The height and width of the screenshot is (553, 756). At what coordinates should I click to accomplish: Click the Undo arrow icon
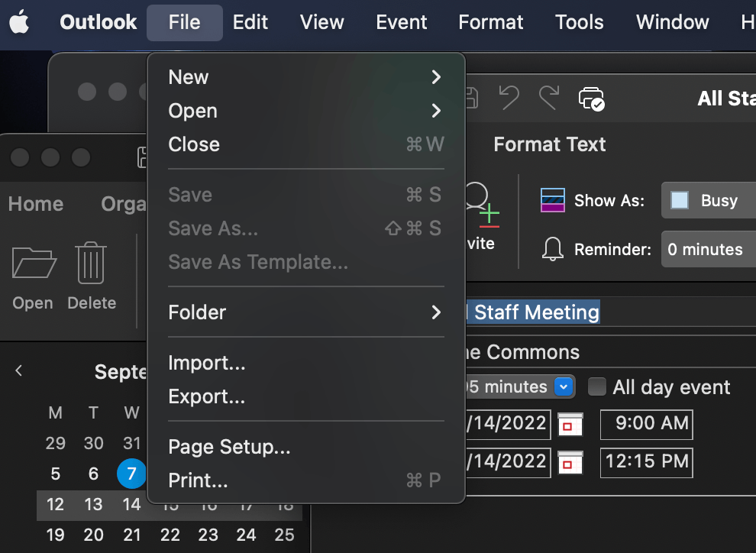click(509, 99)
